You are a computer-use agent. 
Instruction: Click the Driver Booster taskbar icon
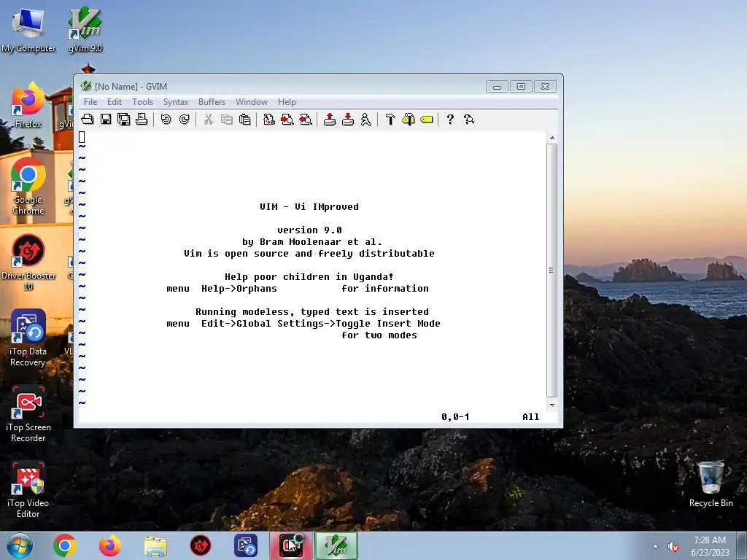(x=201, y=545)
